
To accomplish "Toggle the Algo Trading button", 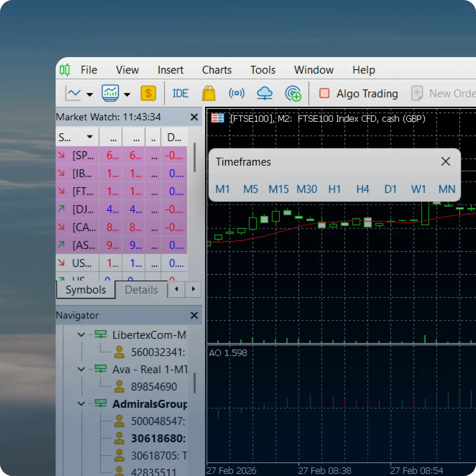I will 359,94.
